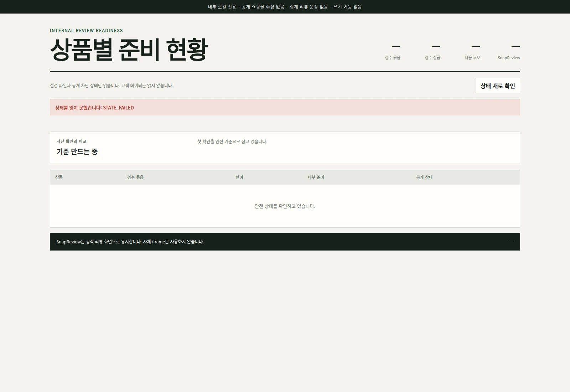Screen dimensions: 570x392
Task: Click the table's 검수 묶음 column header
Action: click(x=135, y=177)
